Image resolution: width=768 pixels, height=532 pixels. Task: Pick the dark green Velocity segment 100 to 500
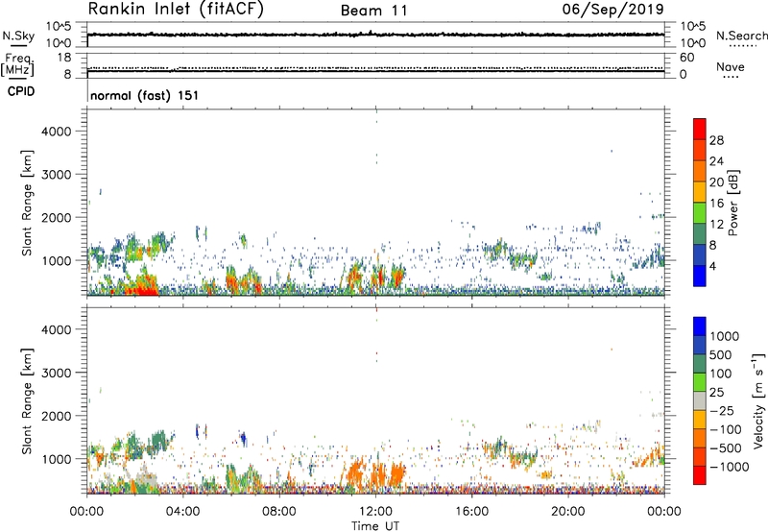700,364
